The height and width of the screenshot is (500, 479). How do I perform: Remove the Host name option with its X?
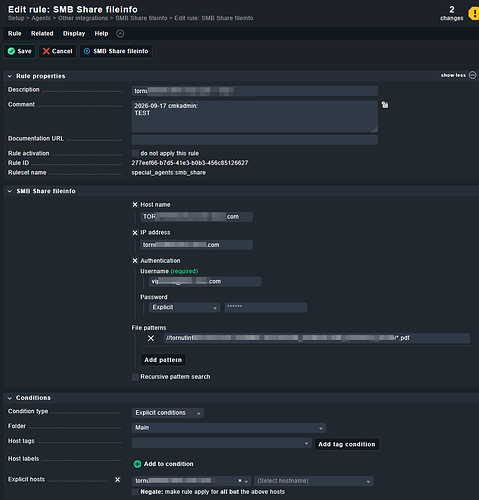pyautogui.click(x=135, y=205)
